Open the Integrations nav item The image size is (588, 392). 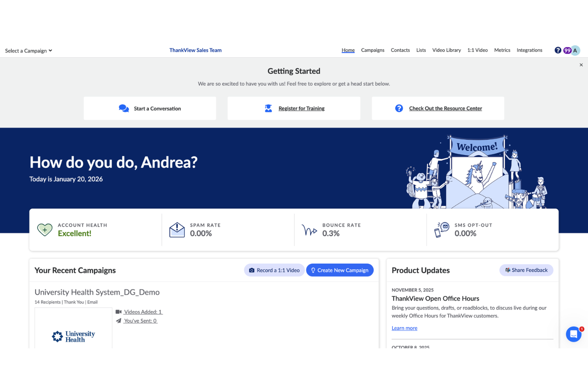(529, 50)
